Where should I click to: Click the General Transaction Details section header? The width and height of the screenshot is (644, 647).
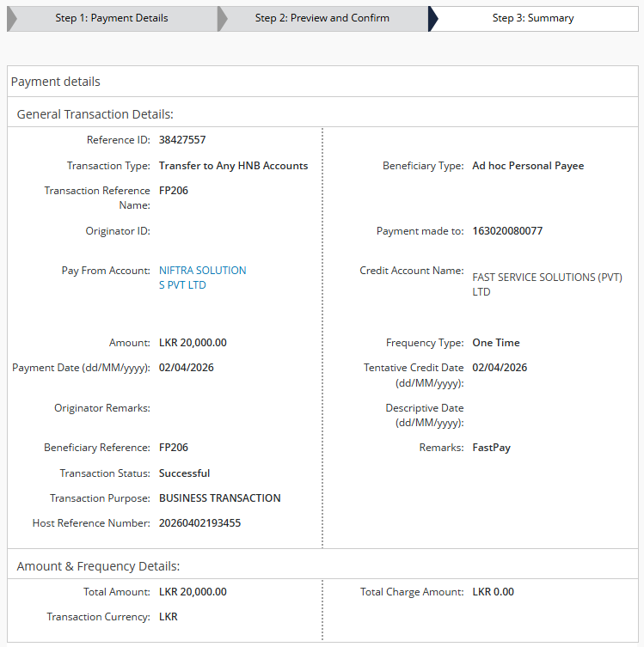(x=95, y=114)
